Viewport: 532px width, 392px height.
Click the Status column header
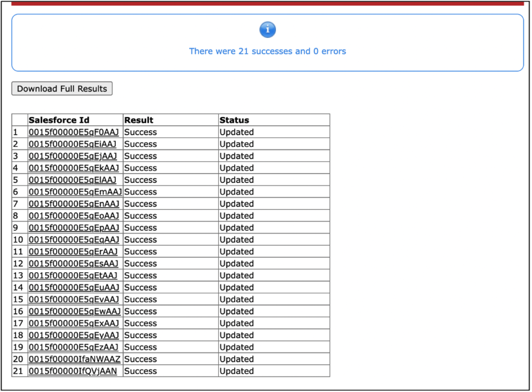[233, 120]
